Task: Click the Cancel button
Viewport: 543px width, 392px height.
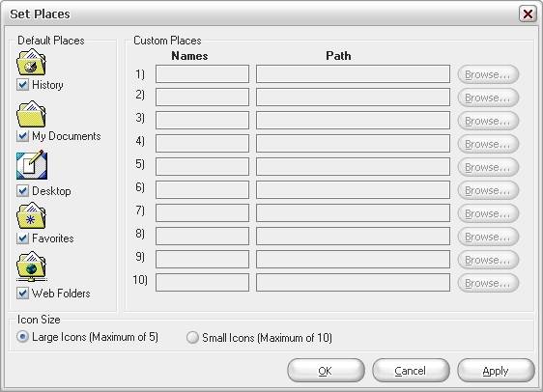Action: [411, 371]
